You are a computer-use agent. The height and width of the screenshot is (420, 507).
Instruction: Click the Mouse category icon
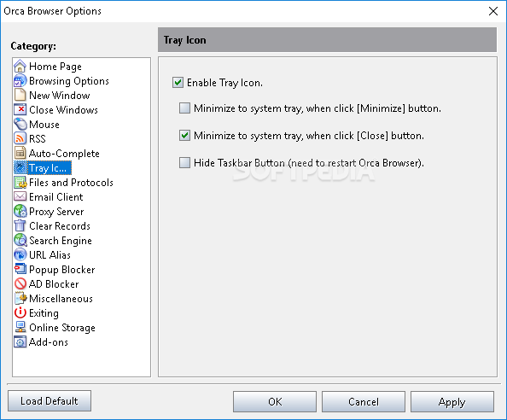coord(20,124)
